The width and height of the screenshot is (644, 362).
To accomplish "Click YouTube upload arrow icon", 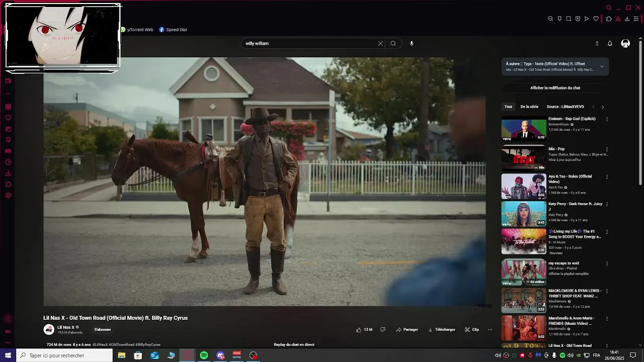I will click(597, 43).
